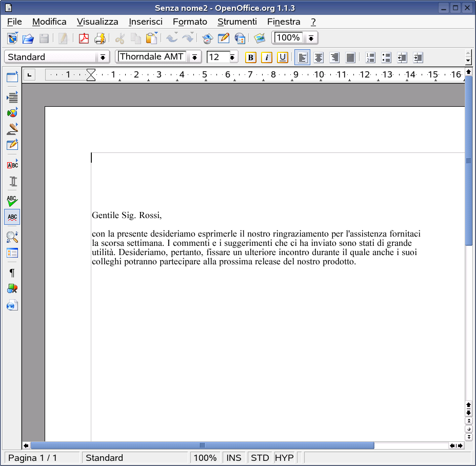Apply centered paragraph alignment
476x466 pixels.
coord(318,57)
